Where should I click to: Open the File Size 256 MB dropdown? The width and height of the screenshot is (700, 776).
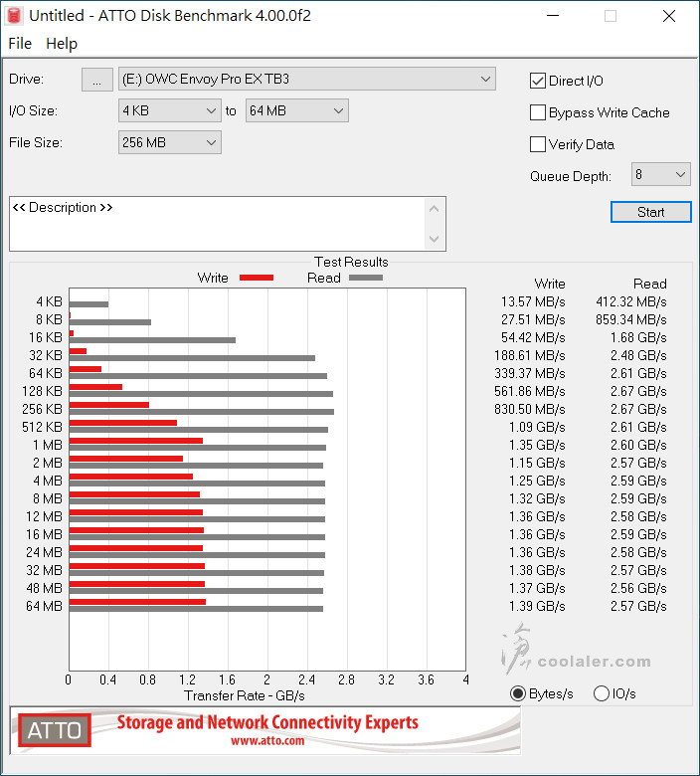[170, 142]
